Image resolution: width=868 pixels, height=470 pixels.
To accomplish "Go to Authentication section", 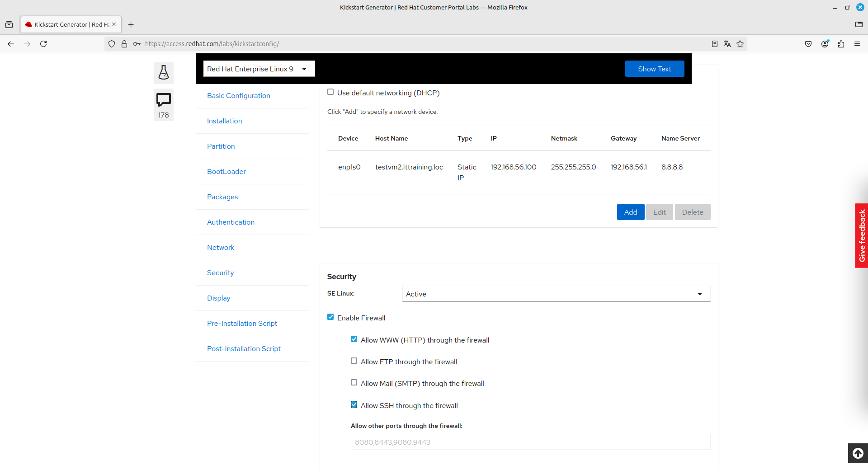I will (231, 222).
